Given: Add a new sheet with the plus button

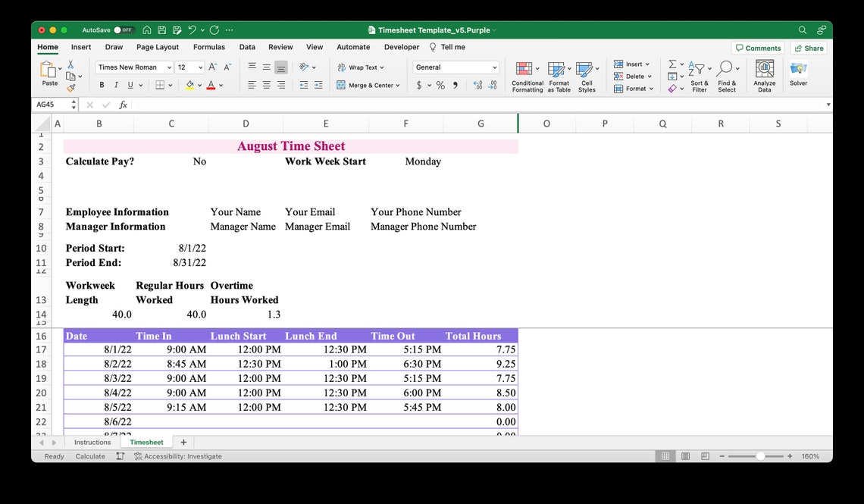Looking at the screenshot, I should (183, 442).
